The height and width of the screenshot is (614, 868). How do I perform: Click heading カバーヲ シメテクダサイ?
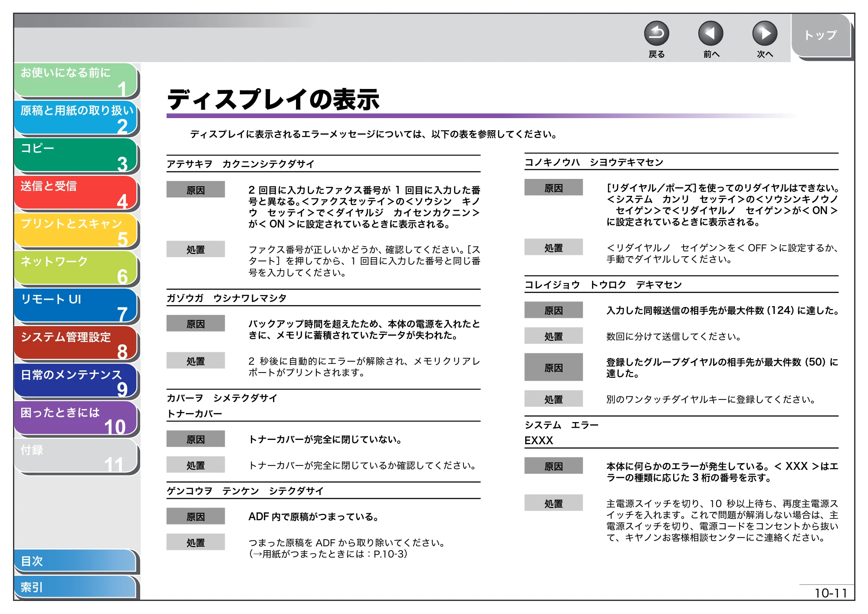[x=222, y=398]
